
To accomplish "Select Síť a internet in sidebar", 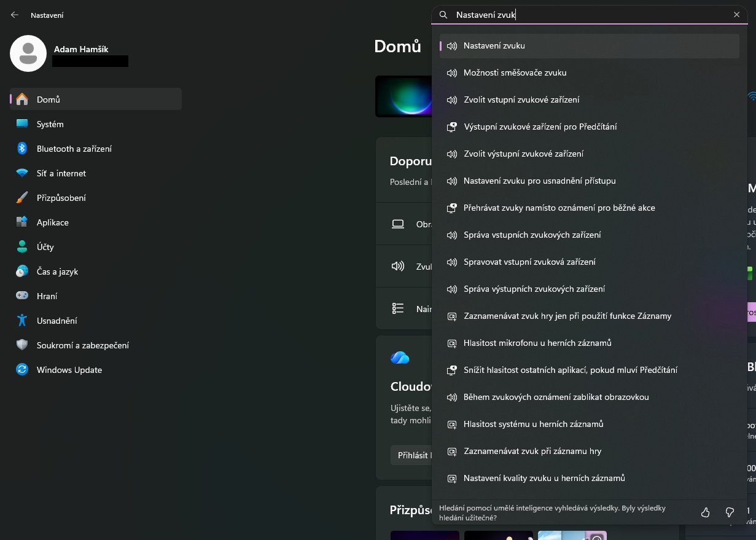I will pyautogui.click(x=61, y=173).
